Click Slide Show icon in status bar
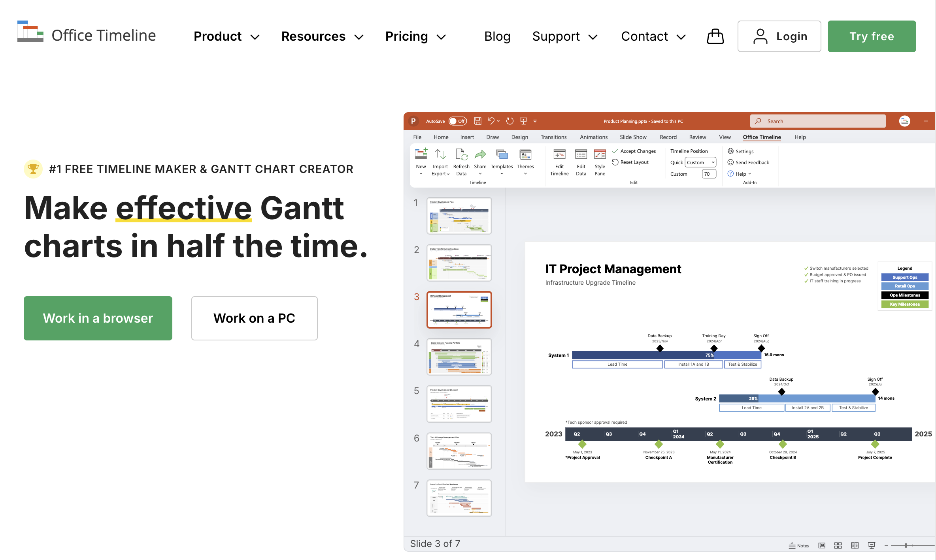Viewport: 936px width, 560px height. coord(872,545)
